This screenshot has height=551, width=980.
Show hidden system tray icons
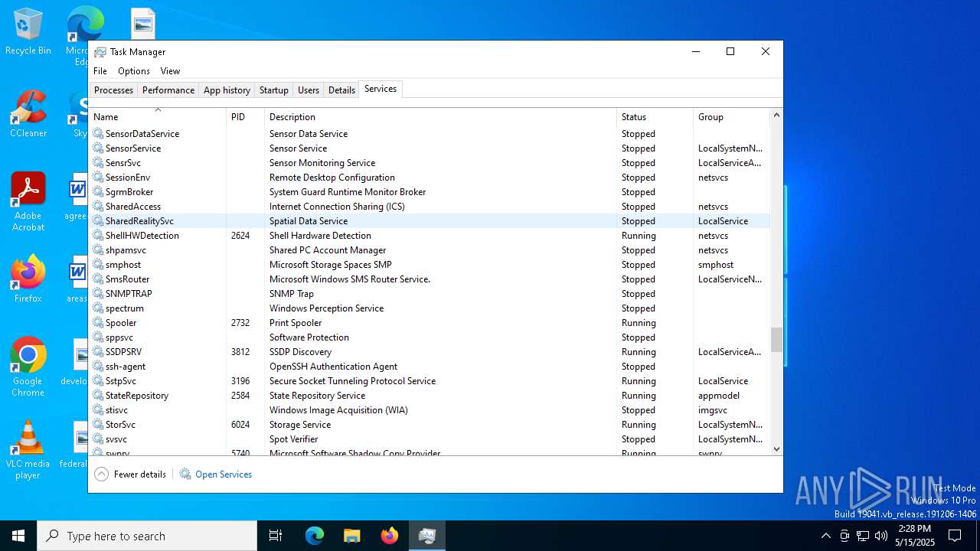click(825, 536)
